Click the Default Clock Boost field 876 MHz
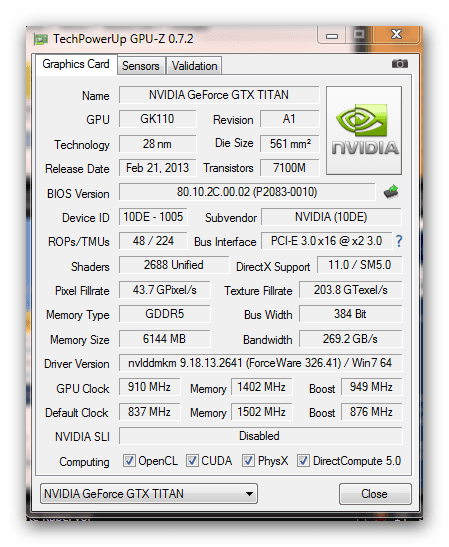Screen dimensions: 449x547 pyautogui.click(x=371, y=412)
